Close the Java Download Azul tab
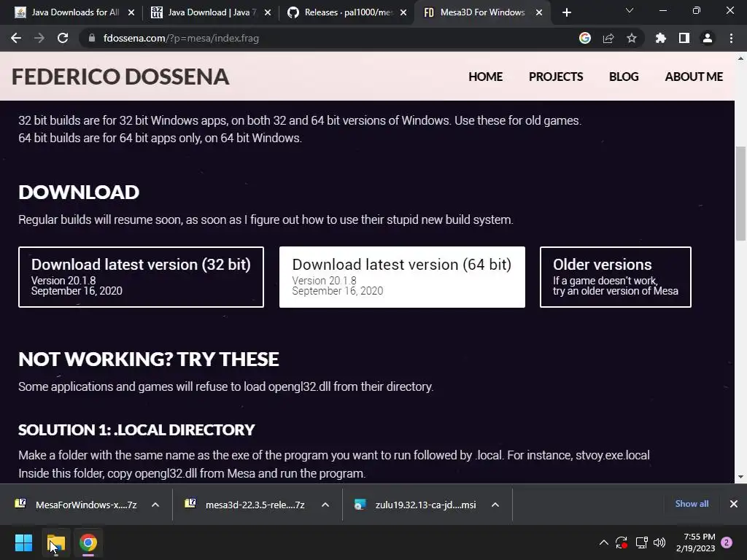This screenshot has height=560, width=747. tap(267, 12)
